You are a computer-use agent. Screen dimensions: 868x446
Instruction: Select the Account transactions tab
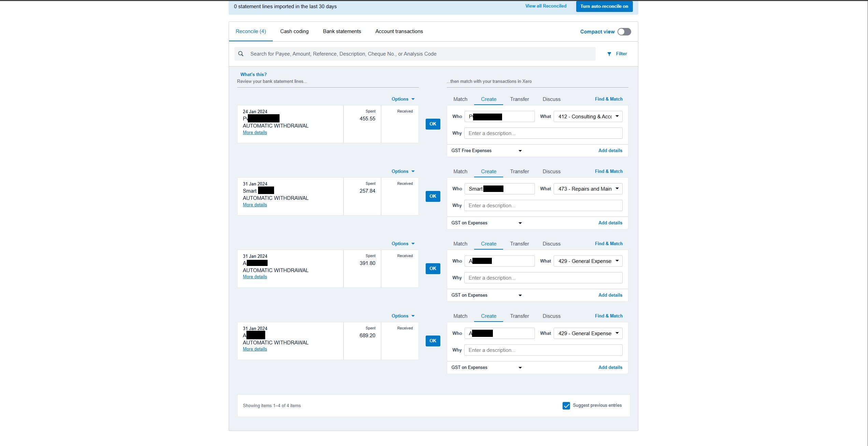pyautogui.click(x=399, y=31)
